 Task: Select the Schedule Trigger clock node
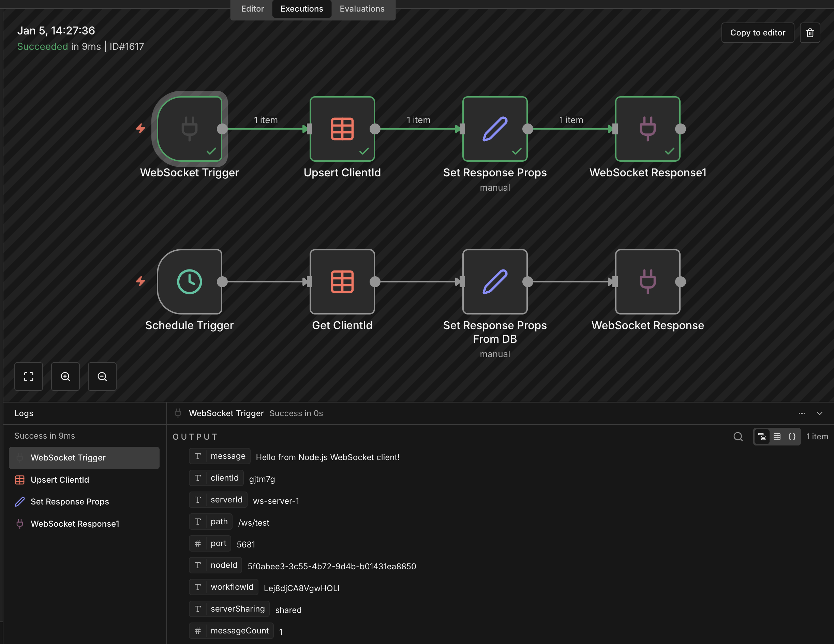[190, 282]
